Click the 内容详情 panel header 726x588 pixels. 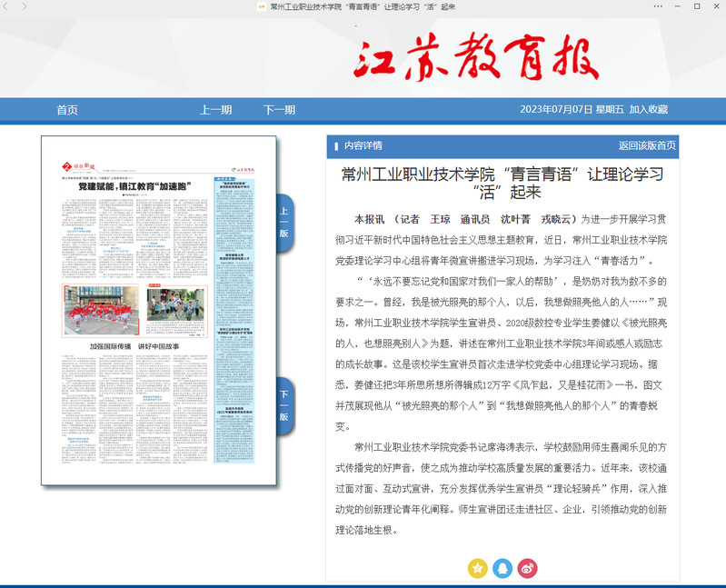coord(363,145)
